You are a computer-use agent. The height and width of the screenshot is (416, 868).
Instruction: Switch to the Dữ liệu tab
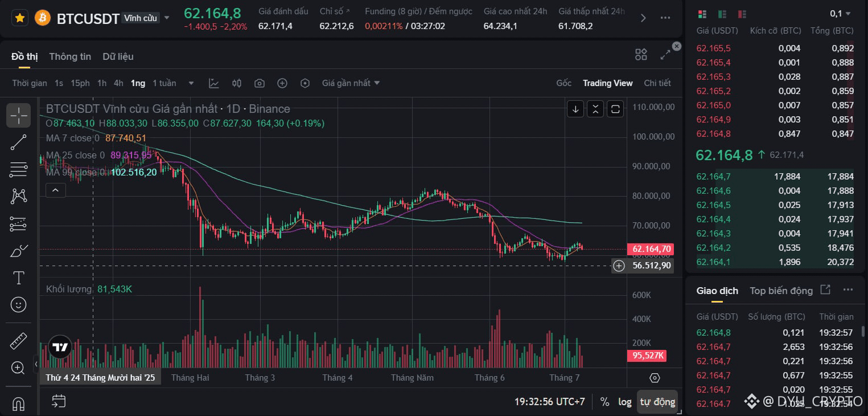click(x=118, y=56)
